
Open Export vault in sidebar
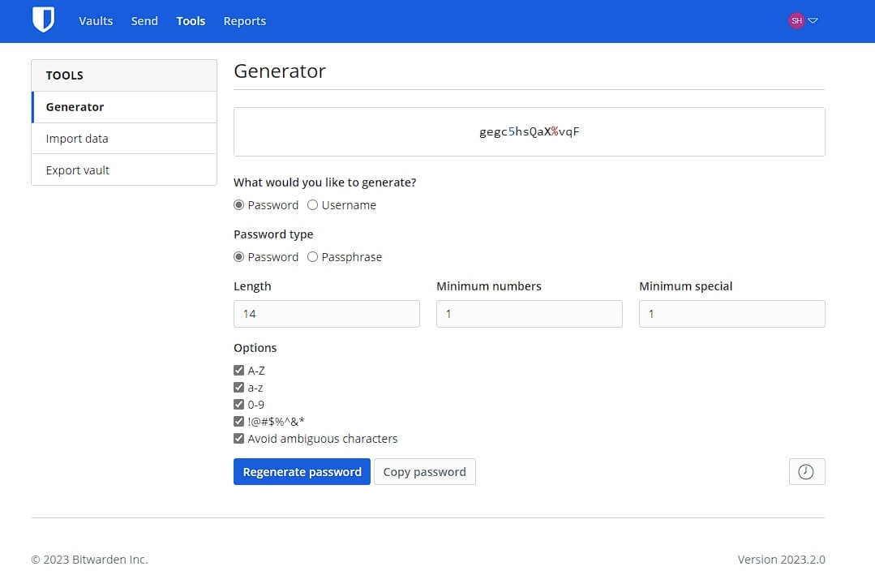point(124,170)
